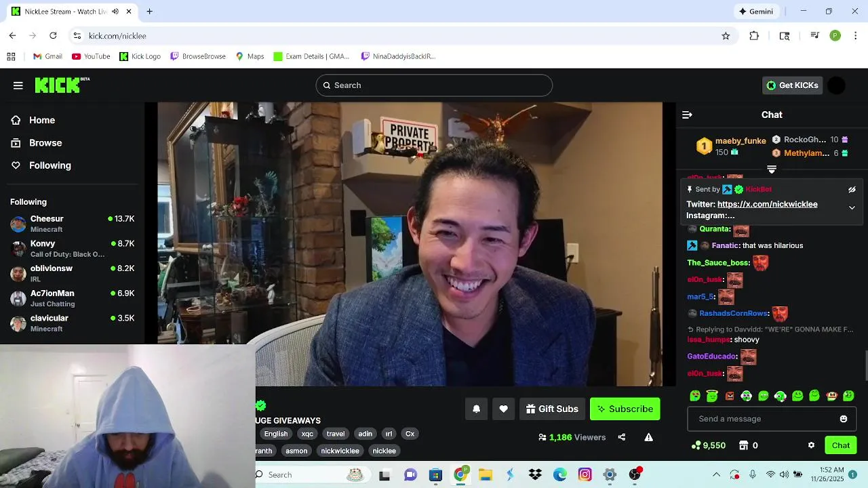Open Following in sidebar
The image size is (868, 488).
(41, 165)
